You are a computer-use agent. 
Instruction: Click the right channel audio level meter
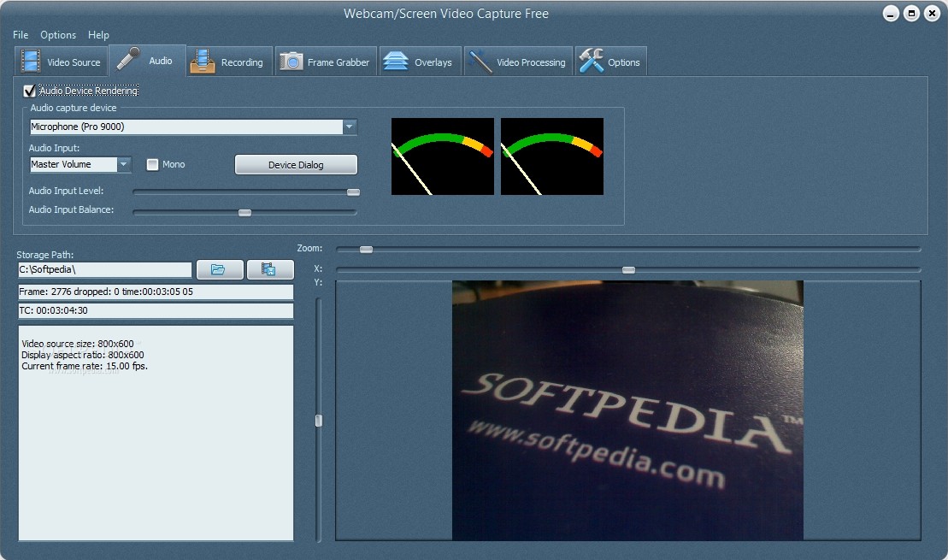click(x=552, y=156)
